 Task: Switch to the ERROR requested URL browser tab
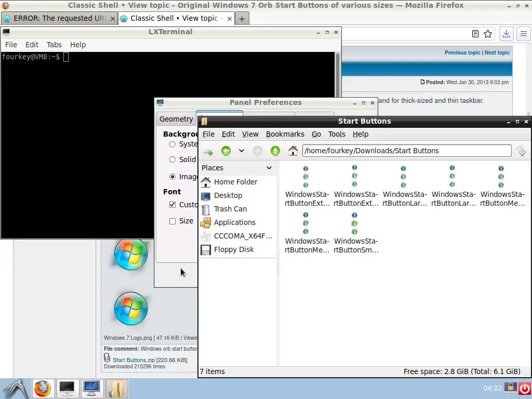click(59, 18)
